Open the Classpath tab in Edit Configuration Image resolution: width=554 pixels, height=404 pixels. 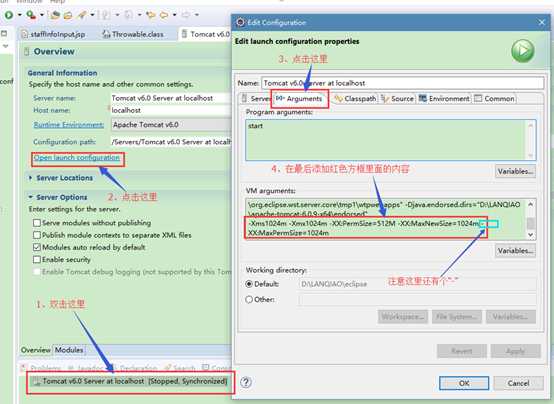[x=355, y=99]
